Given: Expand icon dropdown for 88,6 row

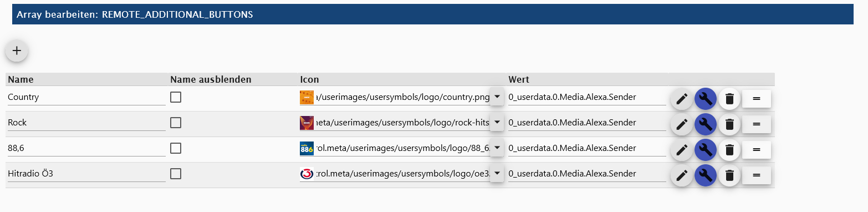Looking at the screenshot, I should click(497, 148).
